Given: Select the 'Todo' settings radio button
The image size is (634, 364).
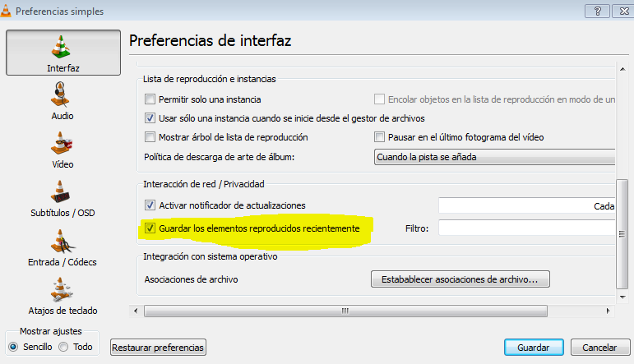Looking at the screenshot, I should click(63, 348).
